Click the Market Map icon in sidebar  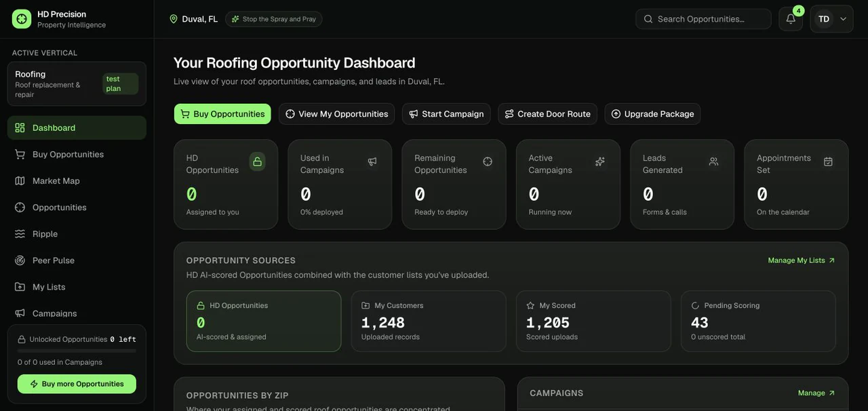20,180
